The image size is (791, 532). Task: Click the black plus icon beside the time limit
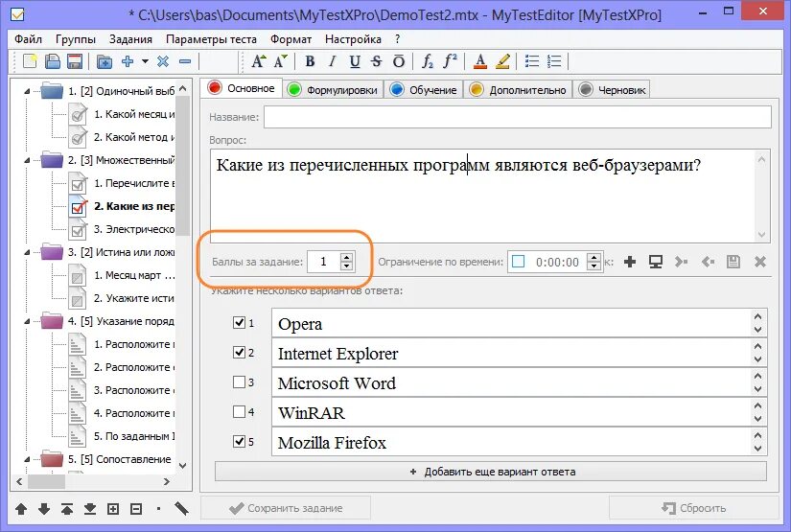click(x=630, y=262)
